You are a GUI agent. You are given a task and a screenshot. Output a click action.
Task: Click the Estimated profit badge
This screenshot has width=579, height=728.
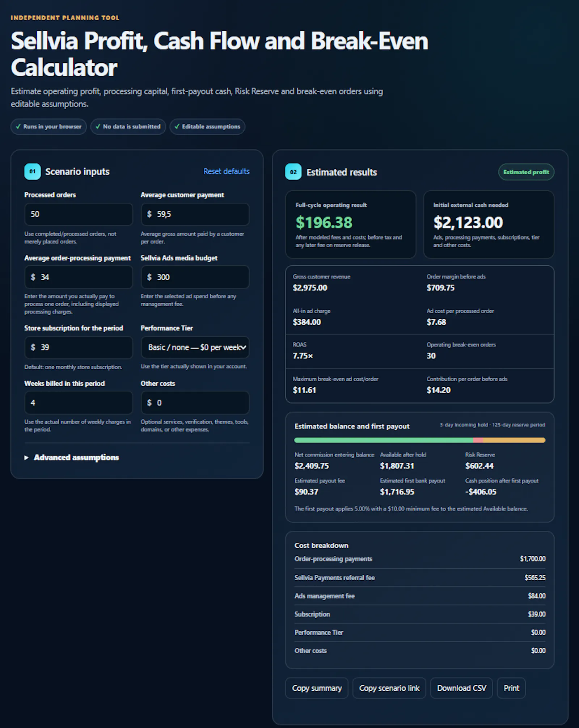[526, 172]
